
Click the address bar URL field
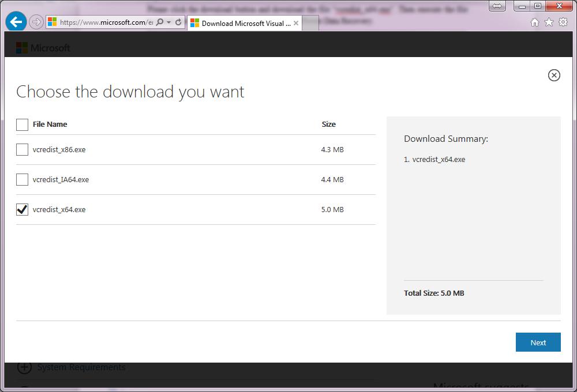[106, 22]
